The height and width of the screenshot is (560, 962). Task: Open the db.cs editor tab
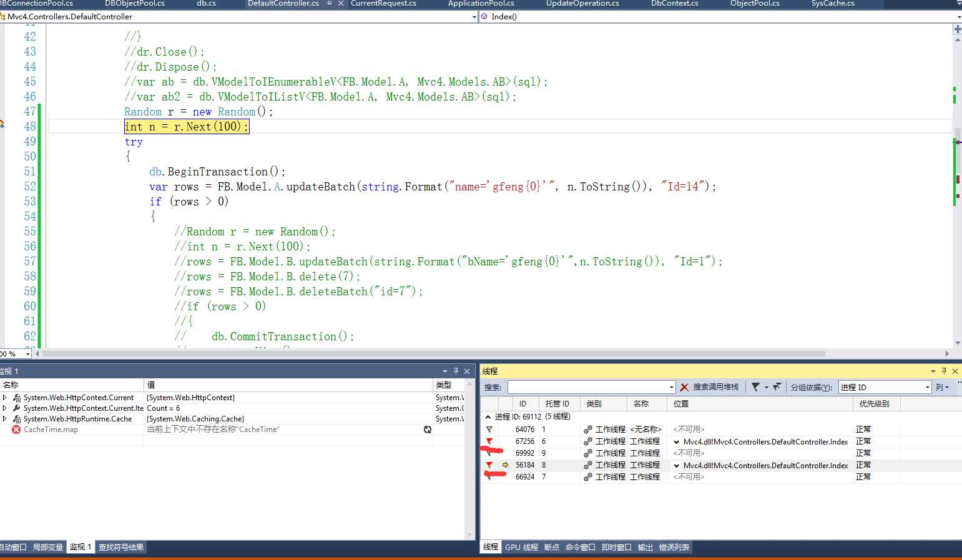(x=206, y=3)
